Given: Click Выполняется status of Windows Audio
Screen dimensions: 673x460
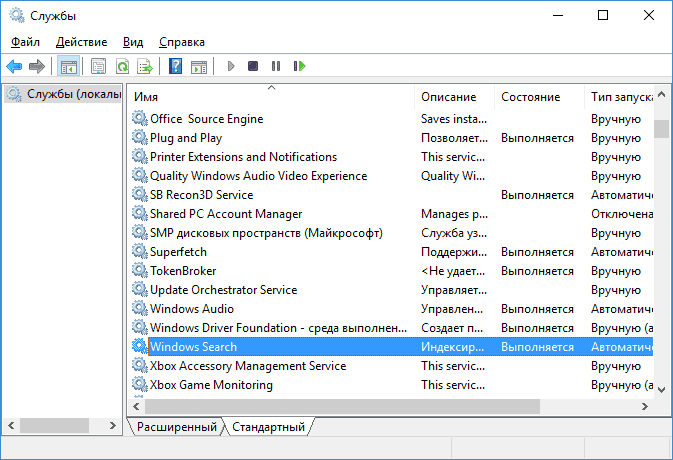Looking at the screenshot, I should [x=537, y=309].
